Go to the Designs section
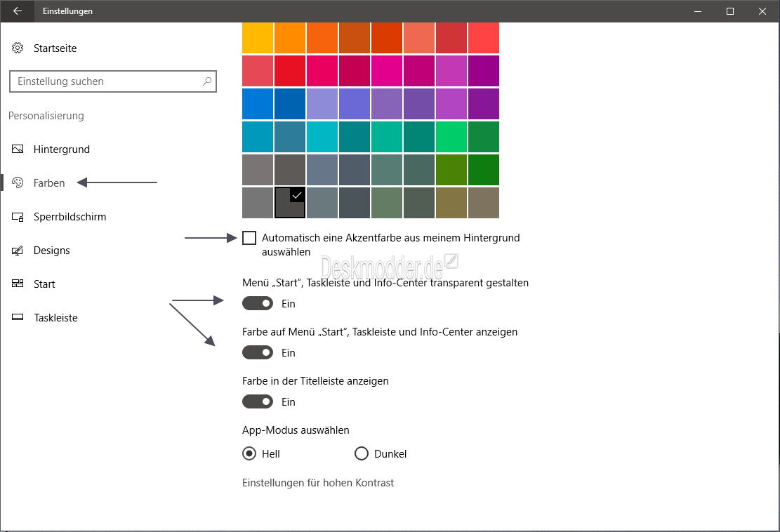 [x=52, y=251]
